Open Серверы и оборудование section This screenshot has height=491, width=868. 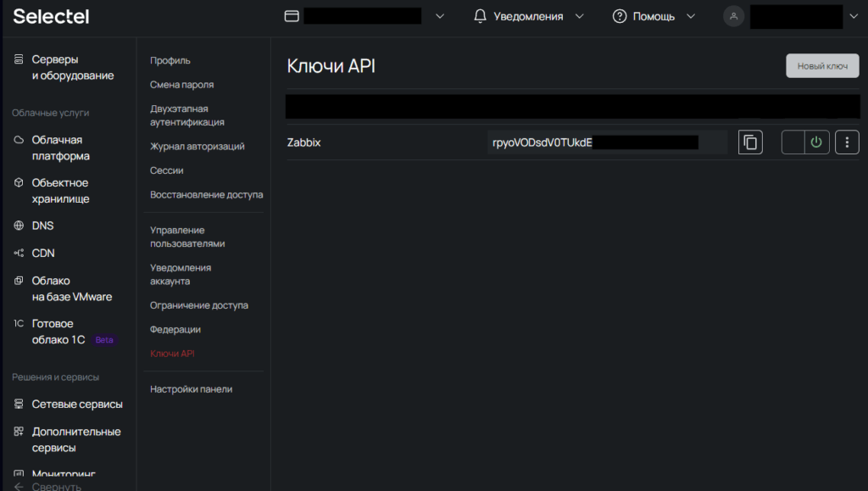click(x=73, y=68)
